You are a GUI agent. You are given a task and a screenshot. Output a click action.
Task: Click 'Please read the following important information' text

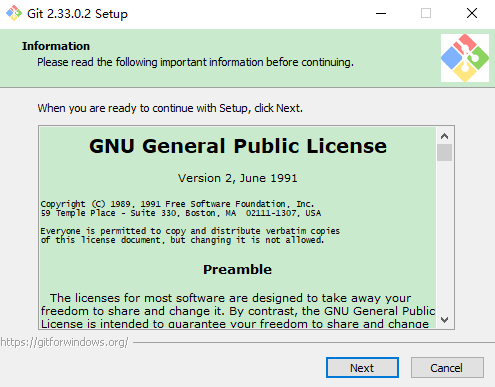point(195,62)
